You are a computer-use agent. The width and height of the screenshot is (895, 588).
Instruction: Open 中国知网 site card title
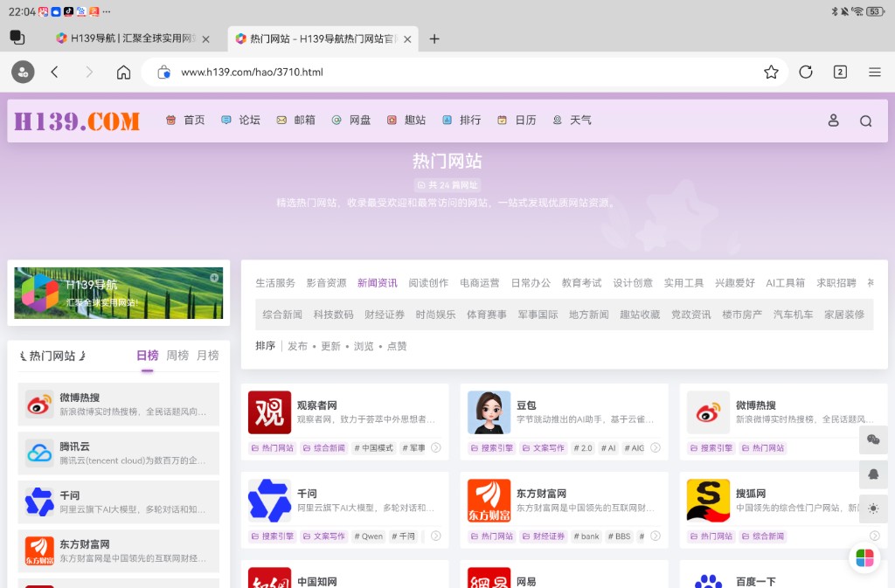[x=316, y=581]
